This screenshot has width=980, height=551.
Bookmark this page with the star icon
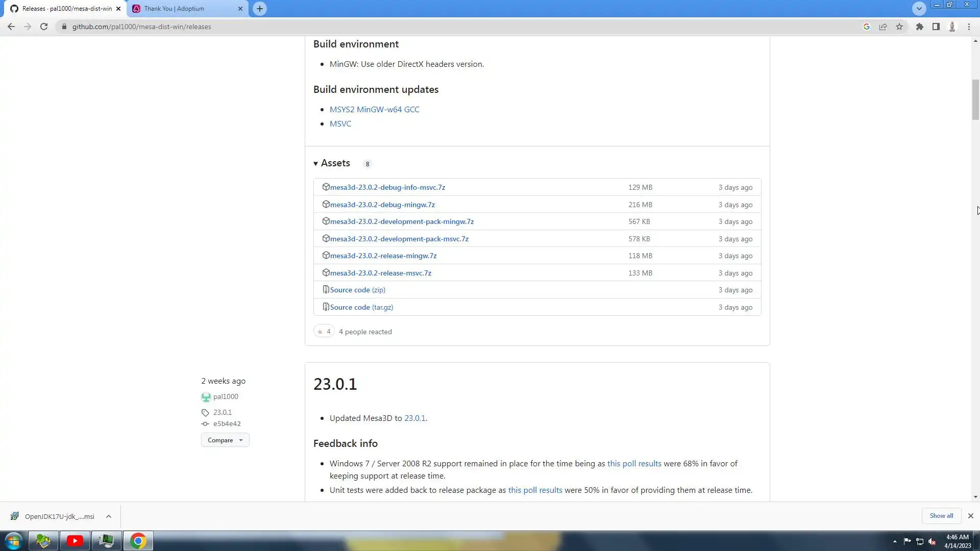coord(899,27)
